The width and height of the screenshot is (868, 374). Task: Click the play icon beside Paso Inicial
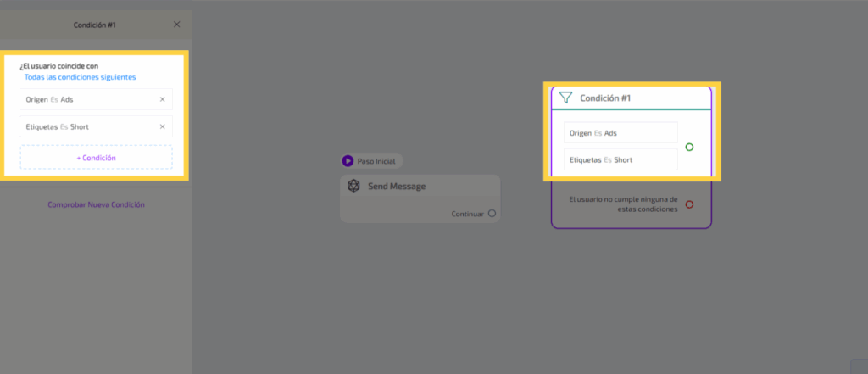coord(348,160)
